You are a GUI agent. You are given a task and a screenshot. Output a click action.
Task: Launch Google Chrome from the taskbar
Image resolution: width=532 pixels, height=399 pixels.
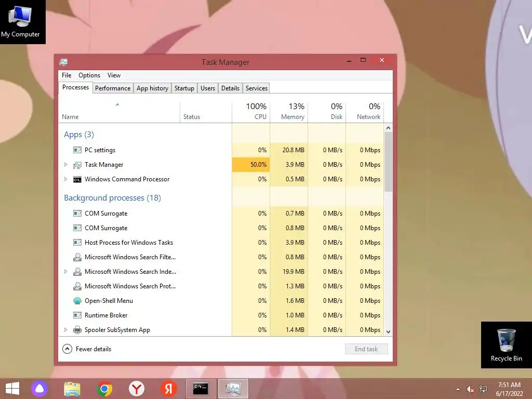(104, 389)
